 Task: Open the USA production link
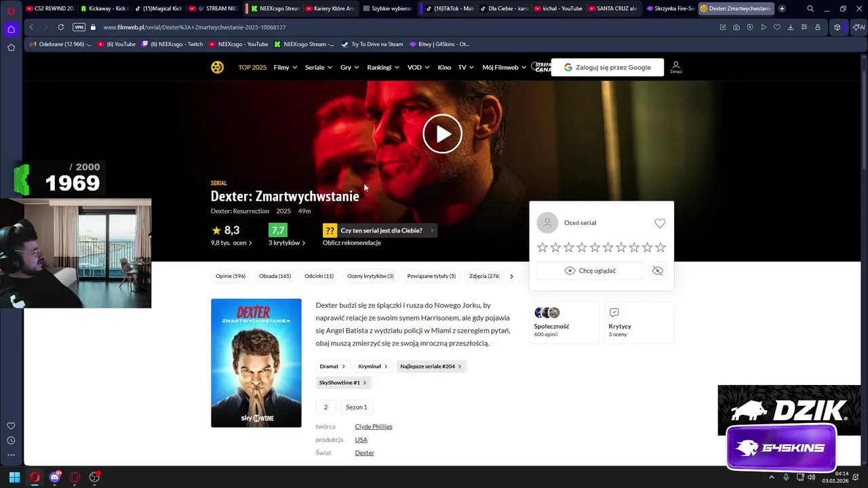click(x=361, y=439)
